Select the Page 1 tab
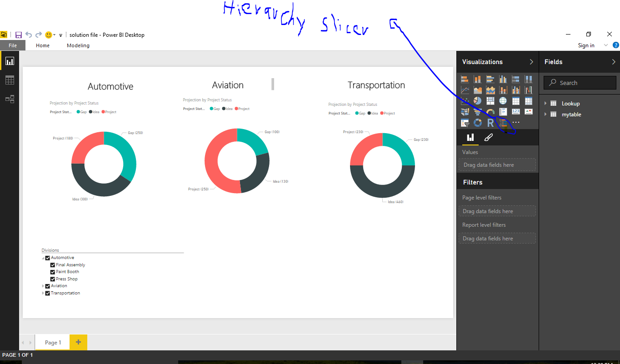The height and width of the screenshot is (364, 620). point(53,342)
